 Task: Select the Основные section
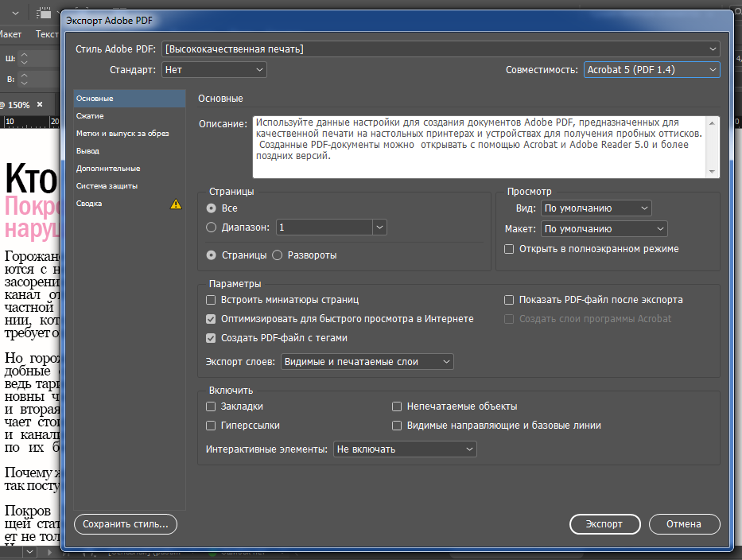(129, 99)
